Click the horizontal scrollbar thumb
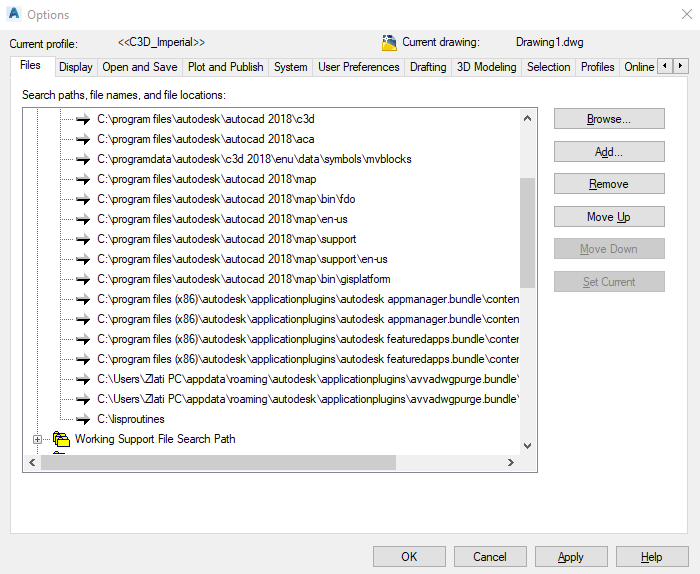 [218, 462]
